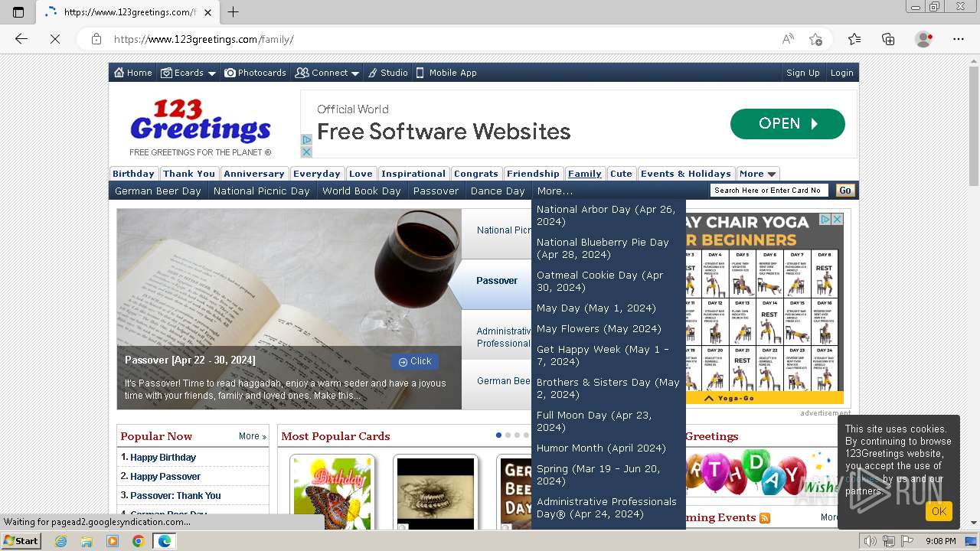
Task: Open AdChoices info on top banner
Action: pyautogui.click(x=306, y=140)
